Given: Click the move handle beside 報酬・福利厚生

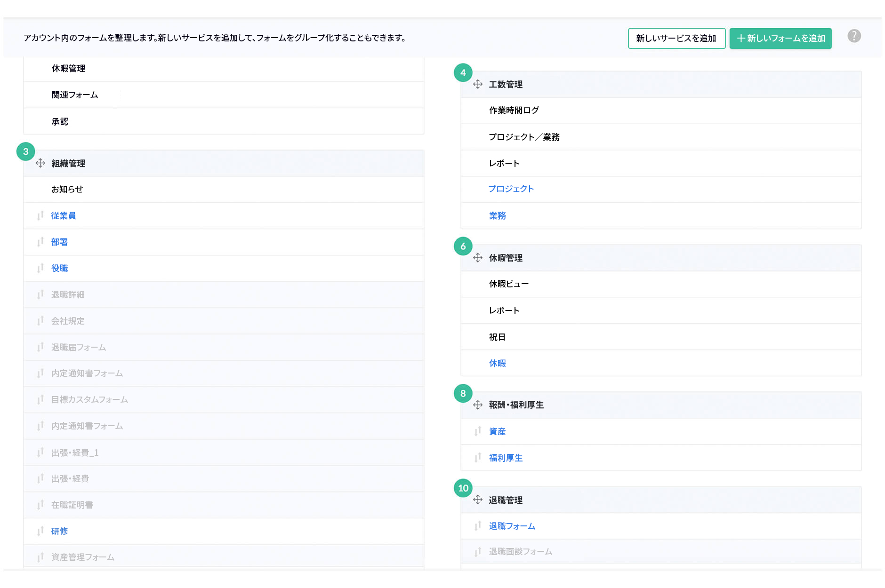Looking at the screenshot, I should click(478, 405).
